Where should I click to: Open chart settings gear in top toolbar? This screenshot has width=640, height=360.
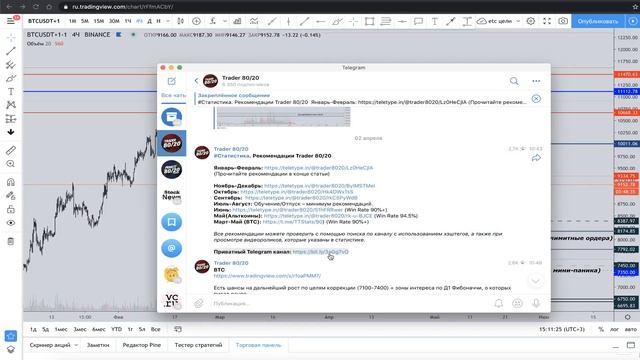531,21
